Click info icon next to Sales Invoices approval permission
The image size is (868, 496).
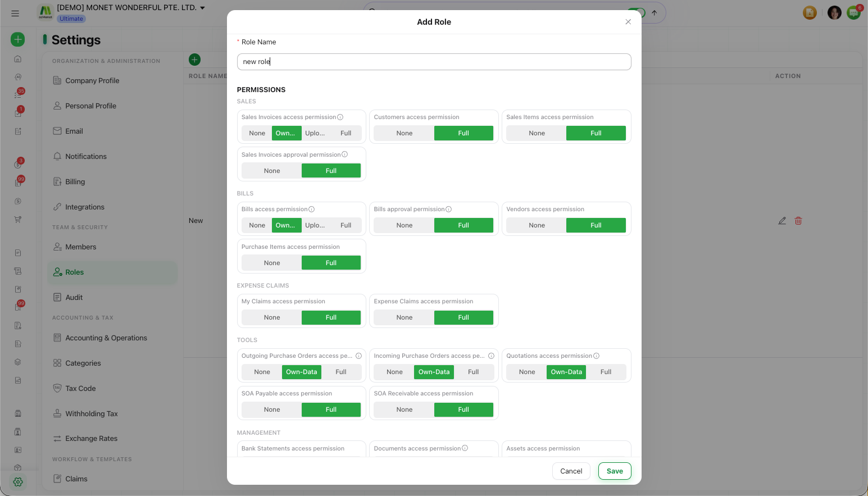pos(344,154)
